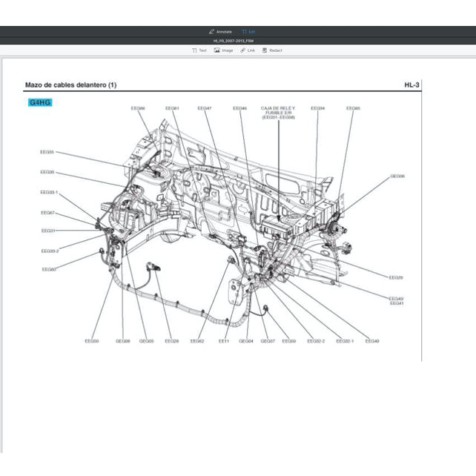The width and height of the screenshot is (476, 476).
Task: Select the EEG33-1 label on left side
Action: coord(49,192)
